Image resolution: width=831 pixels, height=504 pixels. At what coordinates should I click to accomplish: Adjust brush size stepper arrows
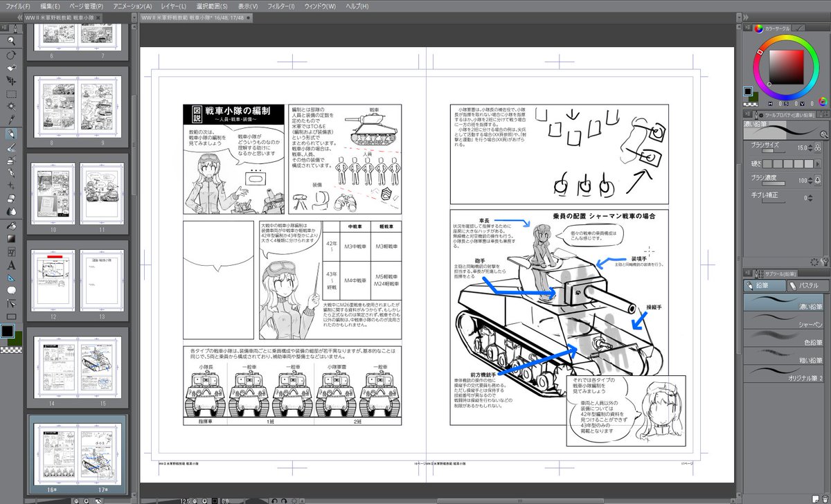coord(810,147)
